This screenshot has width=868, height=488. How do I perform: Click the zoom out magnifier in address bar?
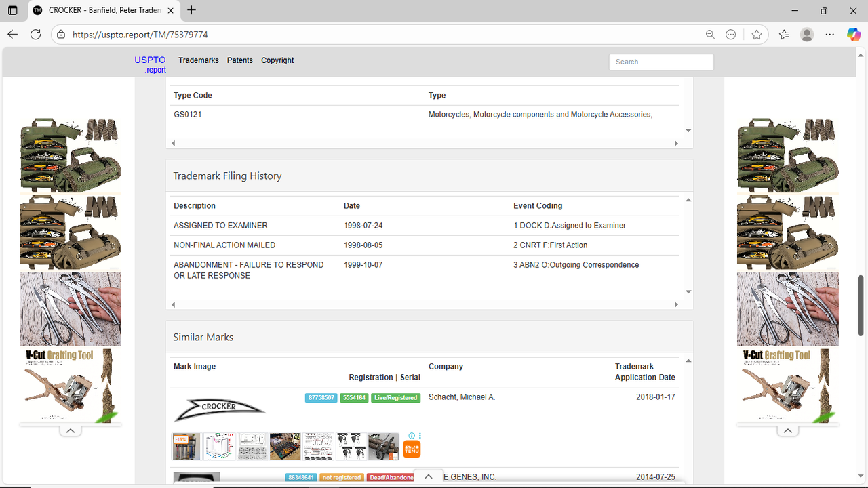pyautogui.click(x=710, y=35)
